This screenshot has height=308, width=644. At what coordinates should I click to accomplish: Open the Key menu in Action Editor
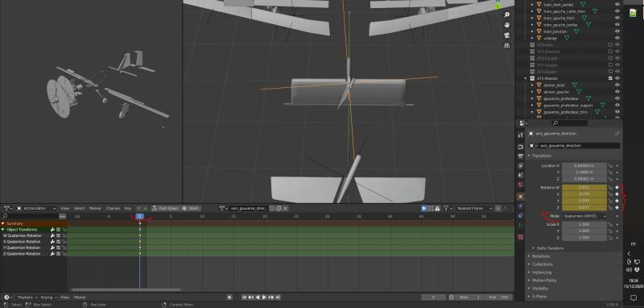128,209
